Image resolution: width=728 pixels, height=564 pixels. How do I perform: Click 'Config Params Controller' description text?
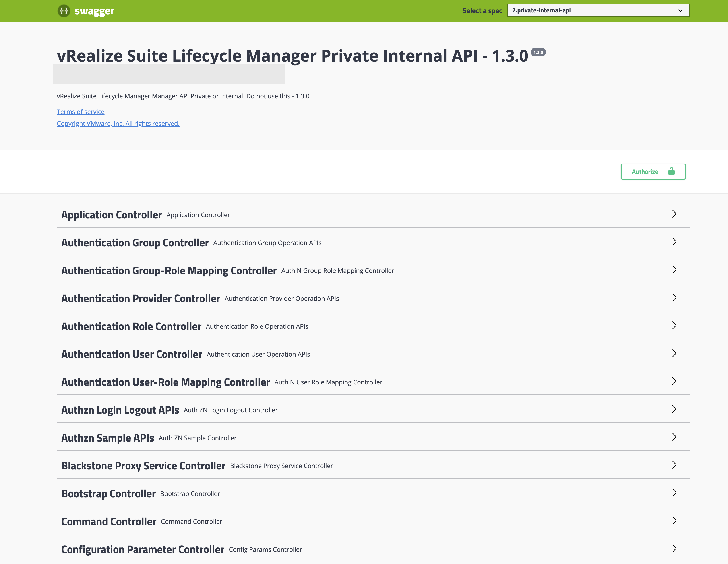[265, 549]
